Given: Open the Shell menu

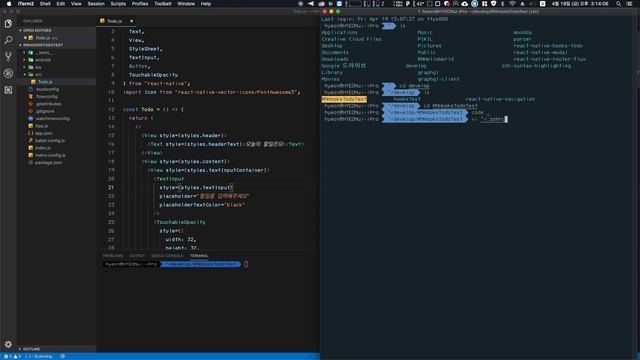Looking at the screenshot, I should [x=45, y=4].
